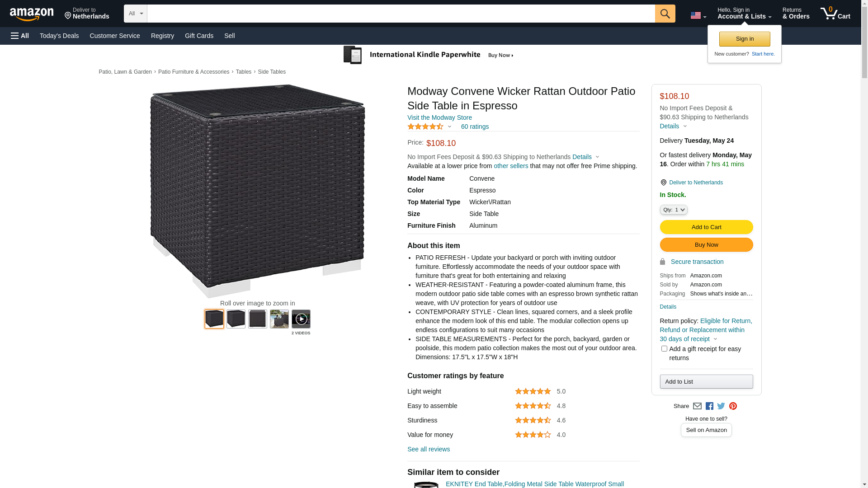Go to Gift Cards menu item

pos(199,36)
